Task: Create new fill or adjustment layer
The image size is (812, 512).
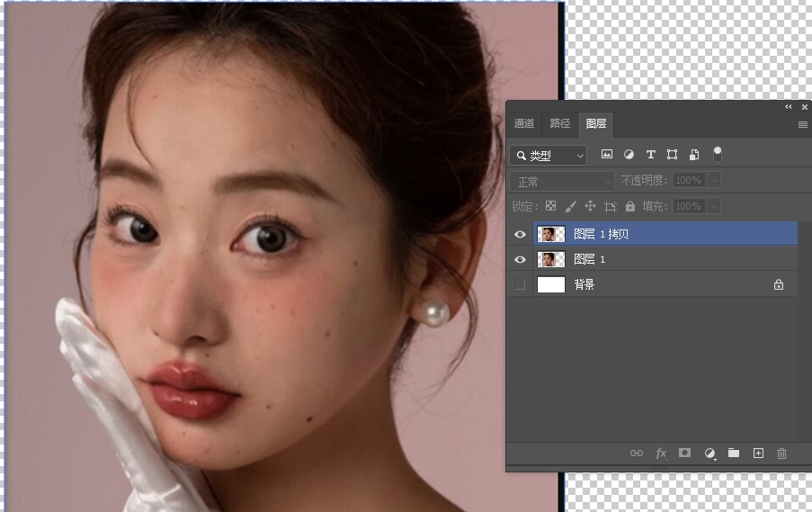Action: (710, 454)
